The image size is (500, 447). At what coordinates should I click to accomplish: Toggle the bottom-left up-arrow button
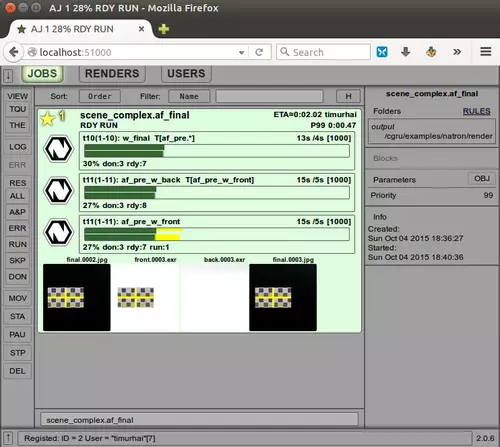(8, 438)
